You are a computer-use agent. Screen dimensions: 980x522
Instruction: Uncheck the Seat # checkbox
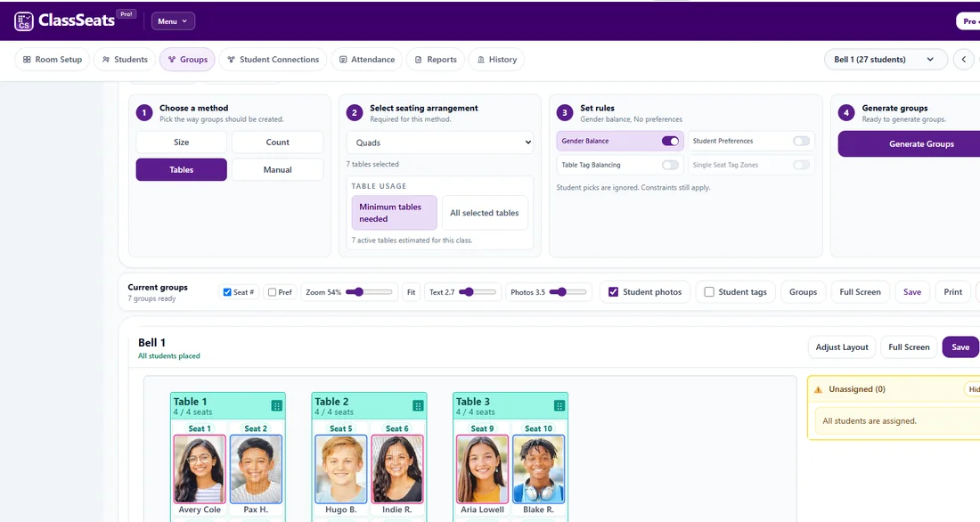point(227,292)
